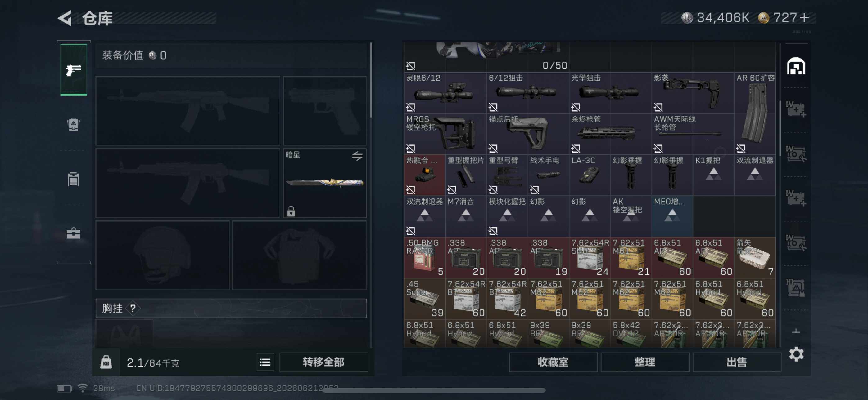Screen dimensions: 868x400
Task: Click the swap arrows on the 暗星 knife slot
Action: tap(357, 156)
